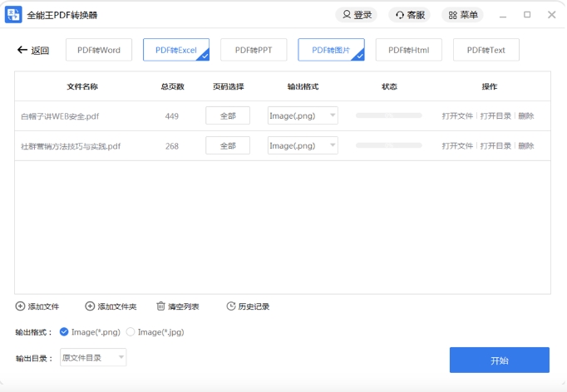Click progress bar of 社群营销方法技巧与实践.pdf row

389,145
